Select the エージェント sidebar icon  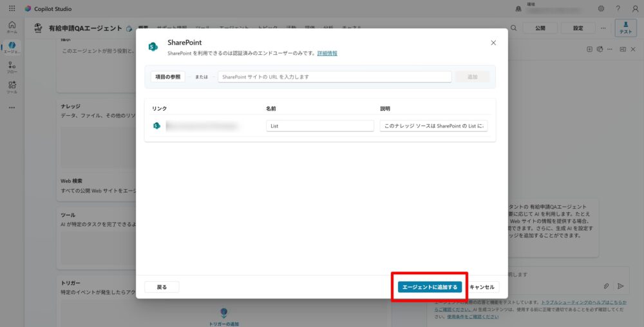click(x=12, y=47)
